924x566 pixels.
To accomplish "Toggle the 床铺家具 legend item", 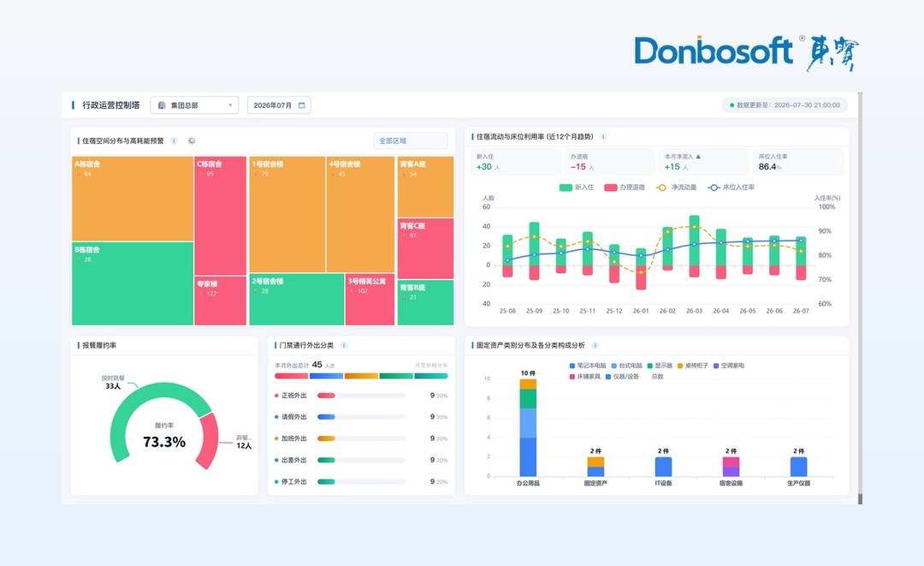I will [x=584, y=376].
